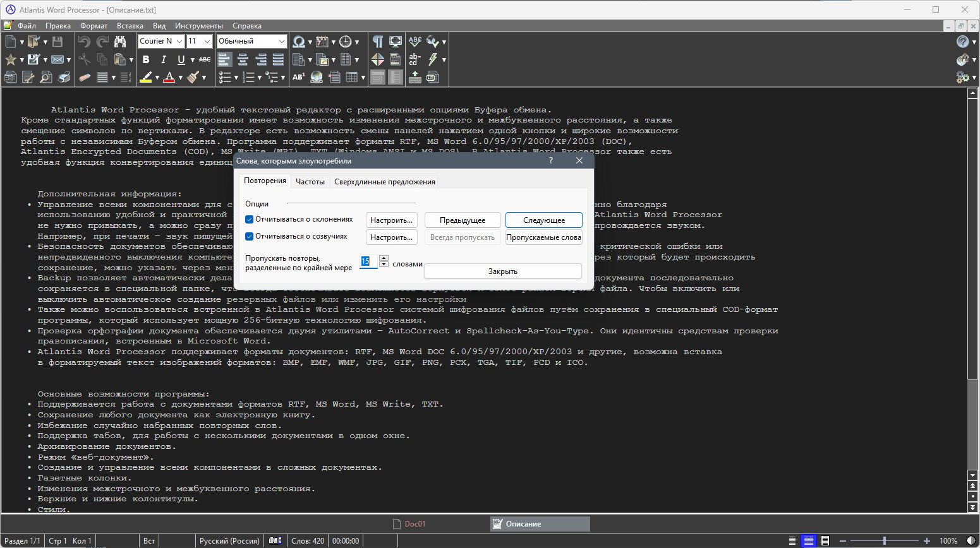The image size is (980, 548).
Task: Apply bold formatting with the B icon
Action: pyautogui.click(x=146, y=59)
